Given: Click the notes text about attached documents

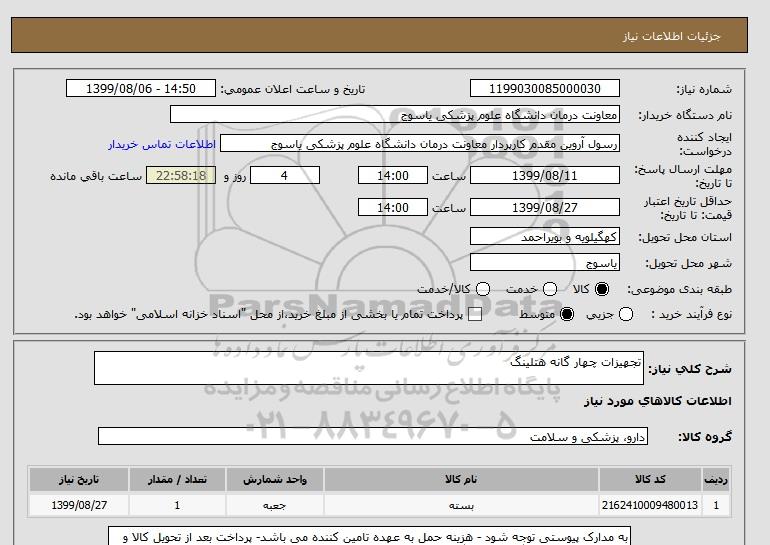Looking at the screenshot, I should click(x=369, y=537).
